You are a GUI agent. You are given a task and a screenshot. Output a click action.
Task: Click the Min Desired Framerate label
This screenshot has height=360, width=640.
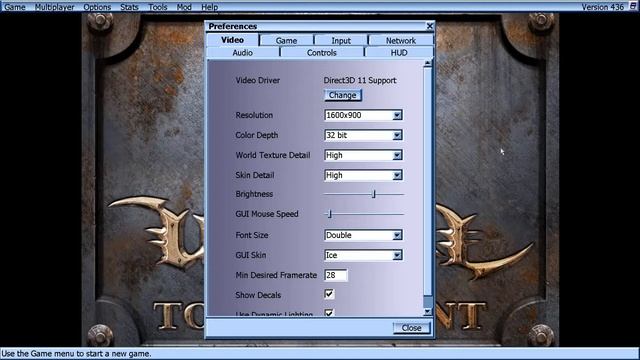click(x=276, y=275)
